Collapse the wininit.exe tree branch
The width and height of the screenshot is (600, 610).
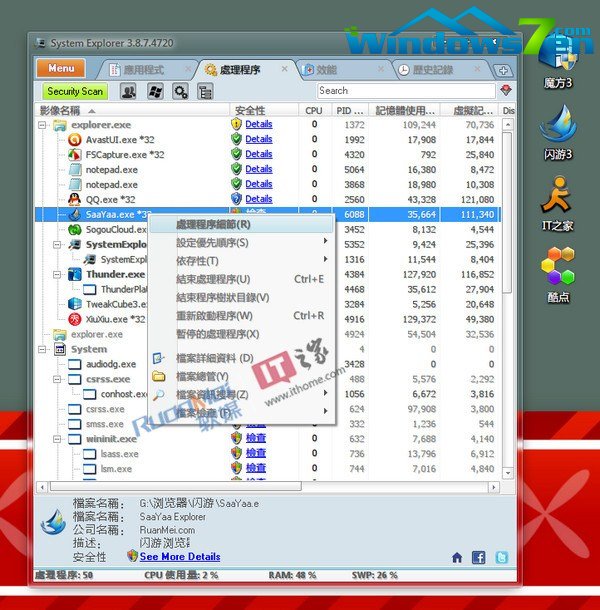pos(60,438)
